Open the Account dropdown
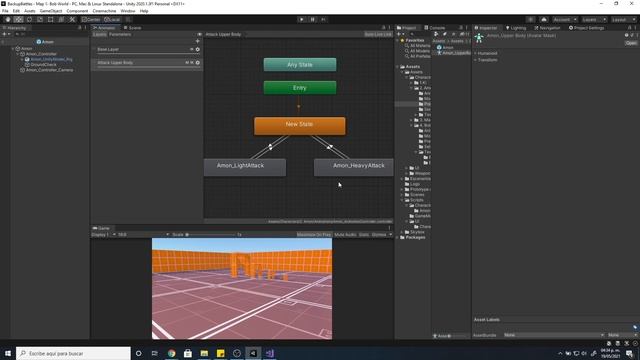The image size is (640, 360). 565,20
